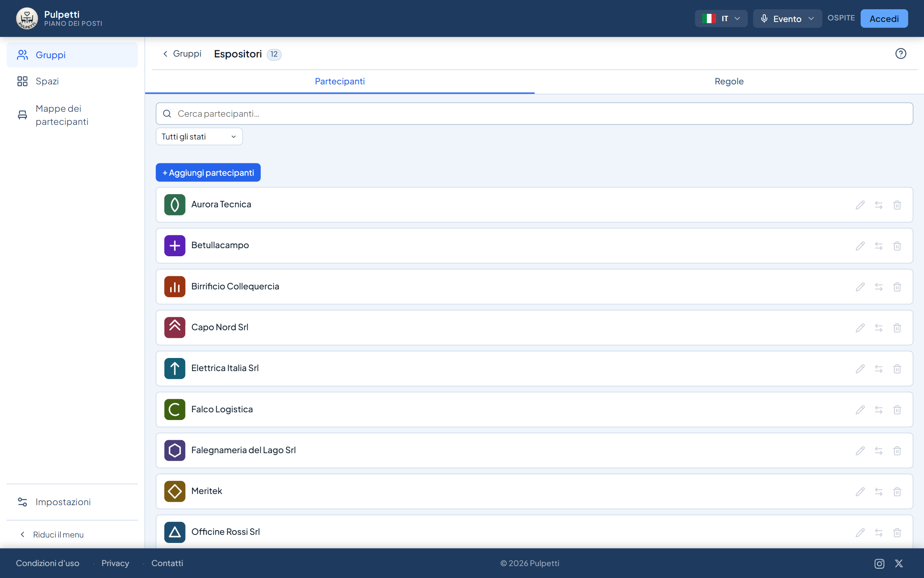Edit Falco Logistica with pencil icon
The image size is (924, 578).
point(860,410)
